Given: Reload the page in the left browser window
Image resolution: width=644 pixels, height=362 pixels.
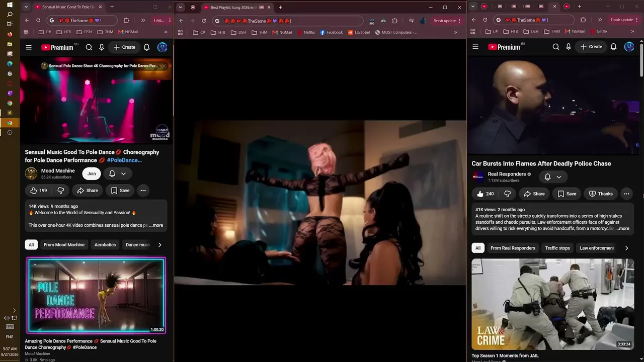Looking at the screenshot, I should tap(38, 20).
